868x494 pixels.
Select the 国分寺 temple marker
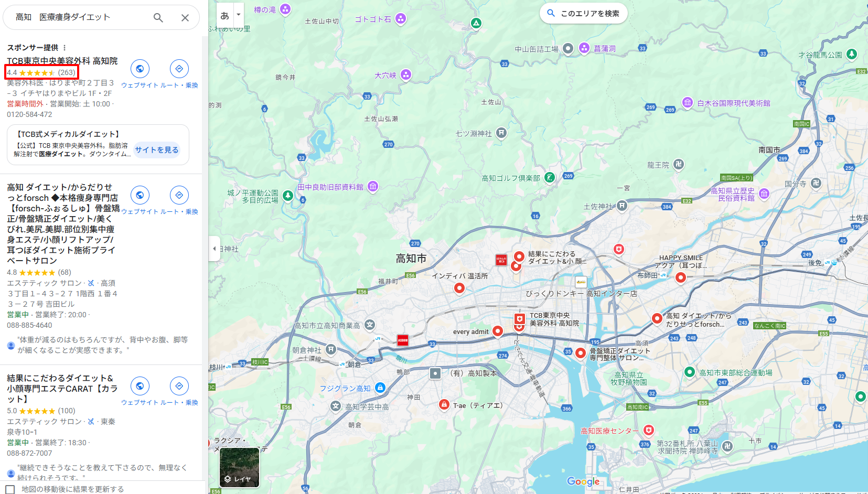[x=816, y=183]
